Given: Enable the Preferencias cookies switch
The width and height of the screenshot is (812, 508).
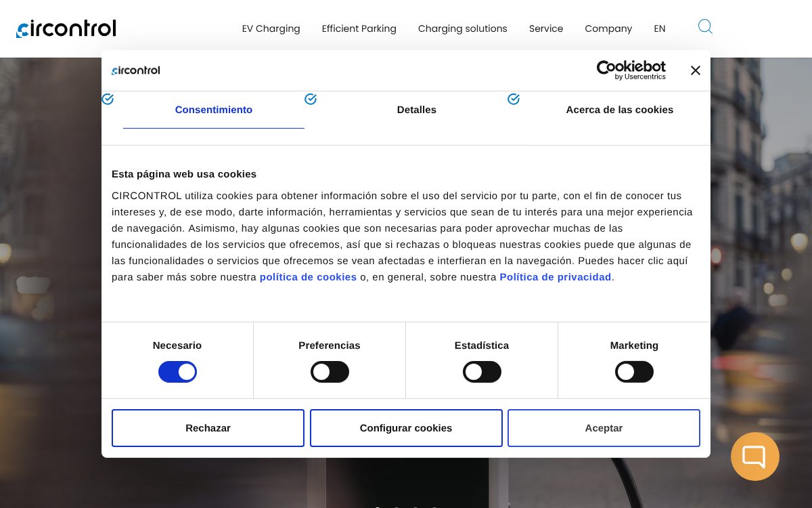Looking at the screenshot, I should 330,372.
